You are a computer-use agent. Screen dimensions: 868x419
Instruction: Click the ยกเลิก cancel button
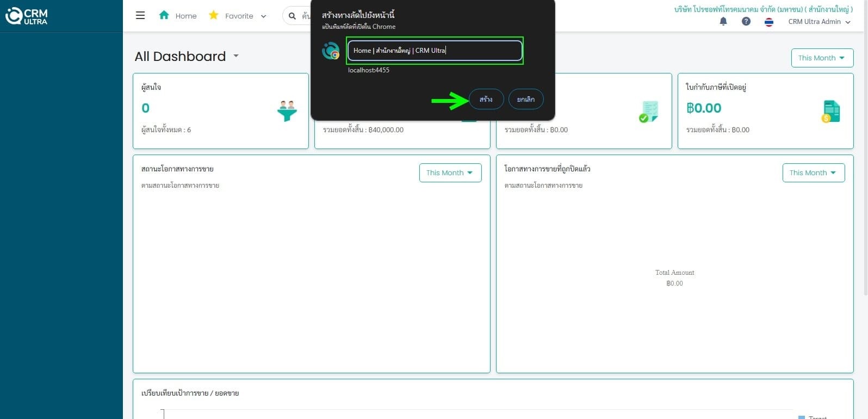(x=526, y=99)
